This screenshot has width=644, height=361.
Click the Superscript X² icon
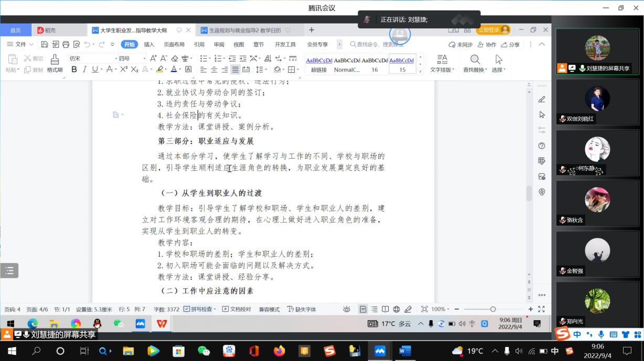124,69
